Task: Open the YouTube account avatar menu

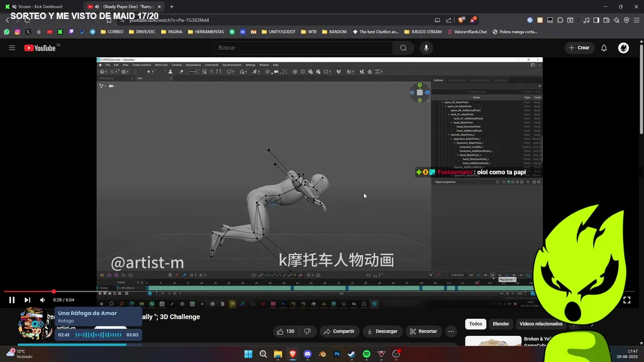Action: point(623,48)
